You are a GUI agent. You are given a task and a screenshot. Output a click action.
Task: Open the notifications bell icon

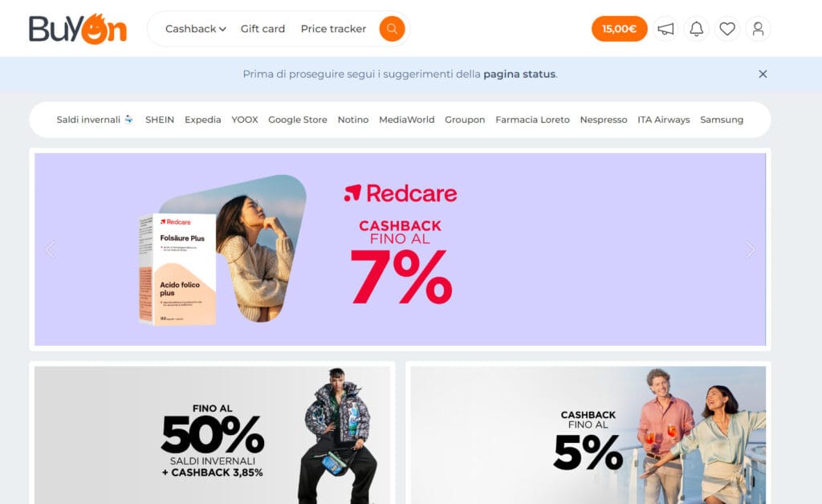click(x=696, y=29)
